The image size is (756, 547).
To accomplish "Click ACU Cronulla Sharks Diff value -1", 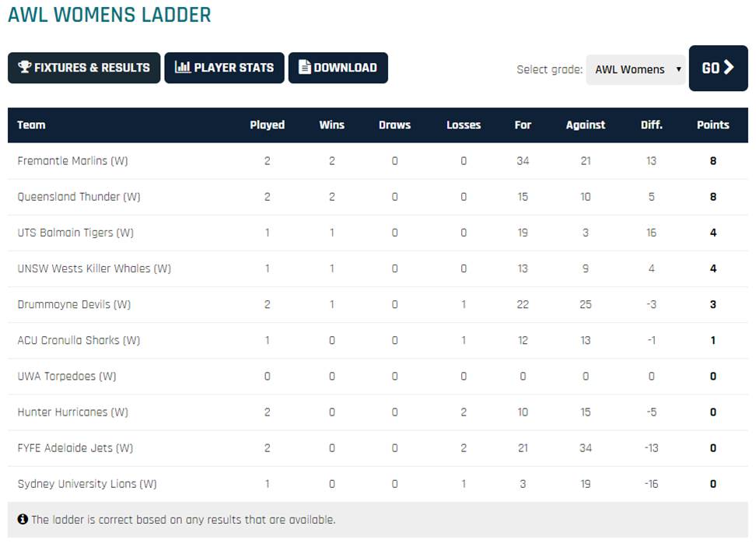I will tap(651, 340).
